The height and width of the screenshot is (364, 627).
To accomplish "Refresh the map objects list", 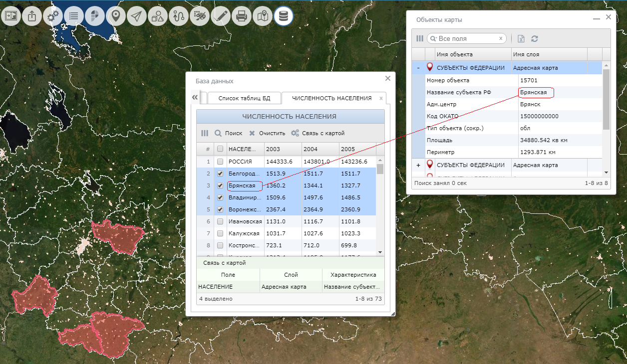I will pyautogui.click(x=534, y=39).
